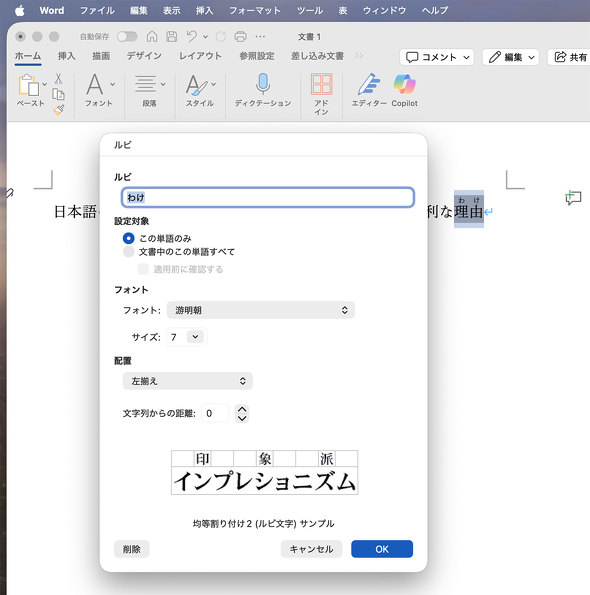
Task: Open the Editing (編集) mode dropdown
Action: coord(511,57)
